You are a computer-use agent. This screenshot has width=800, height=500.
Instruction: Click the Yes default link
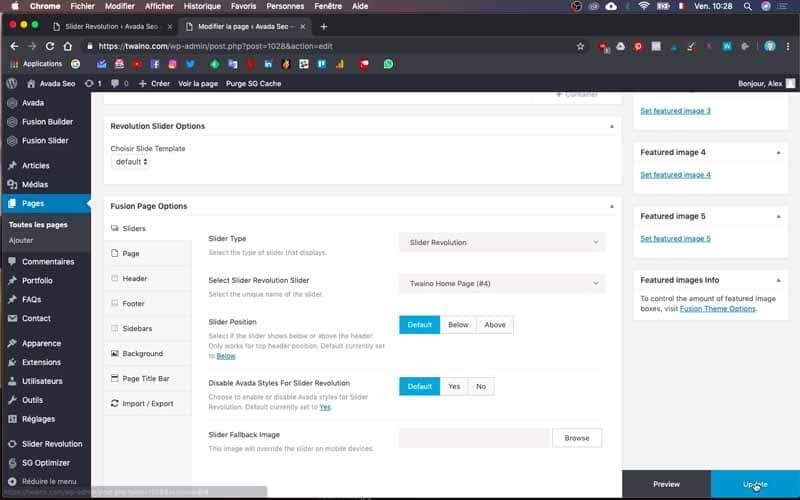tap(325, 407)
